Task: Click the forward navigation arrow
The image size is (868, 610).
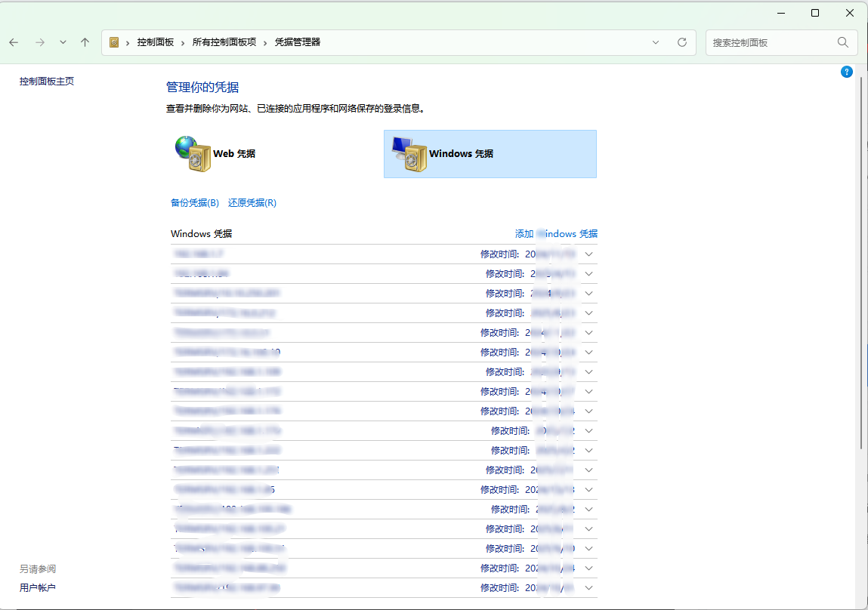Action: [40, 42]
